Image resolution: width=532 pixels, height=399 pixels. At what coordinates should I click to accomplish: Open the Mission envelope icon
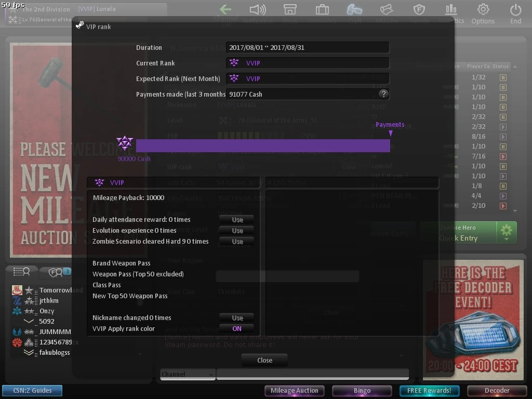point(386,9)
